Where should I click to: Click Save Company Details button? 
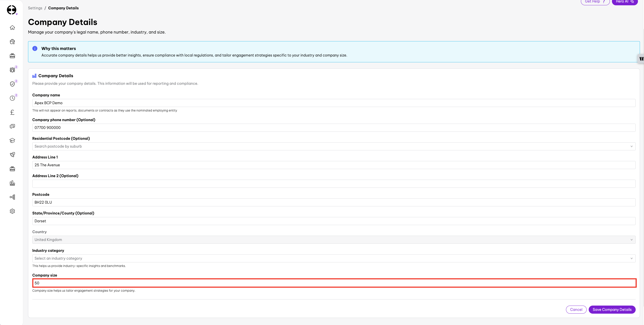tap(612, 310)
